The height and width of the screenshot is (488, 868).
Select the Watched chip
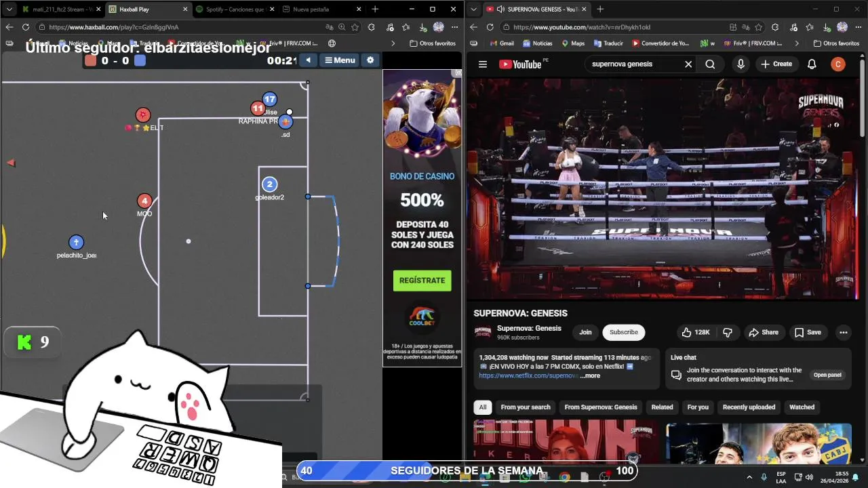click(x=802, y=407)
